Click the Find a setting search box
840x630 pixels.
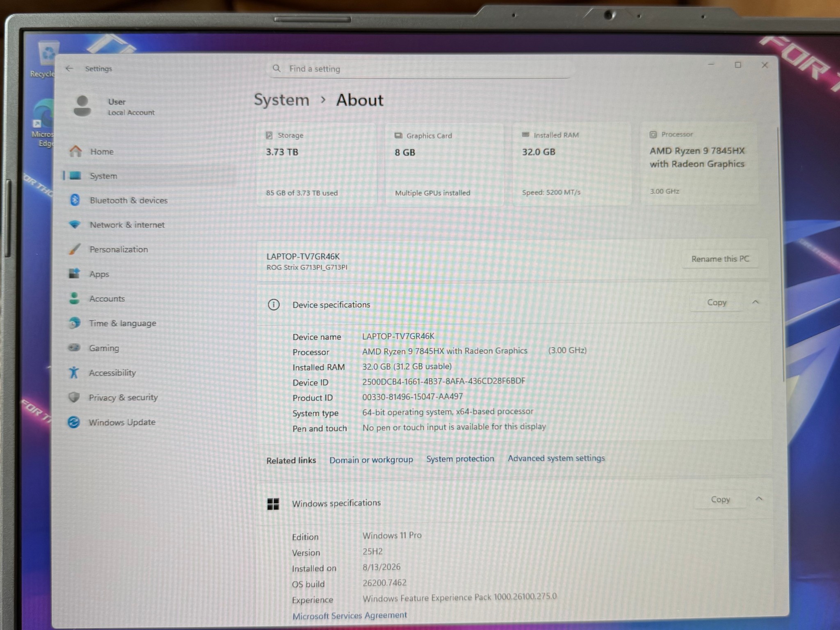point(420,68)
